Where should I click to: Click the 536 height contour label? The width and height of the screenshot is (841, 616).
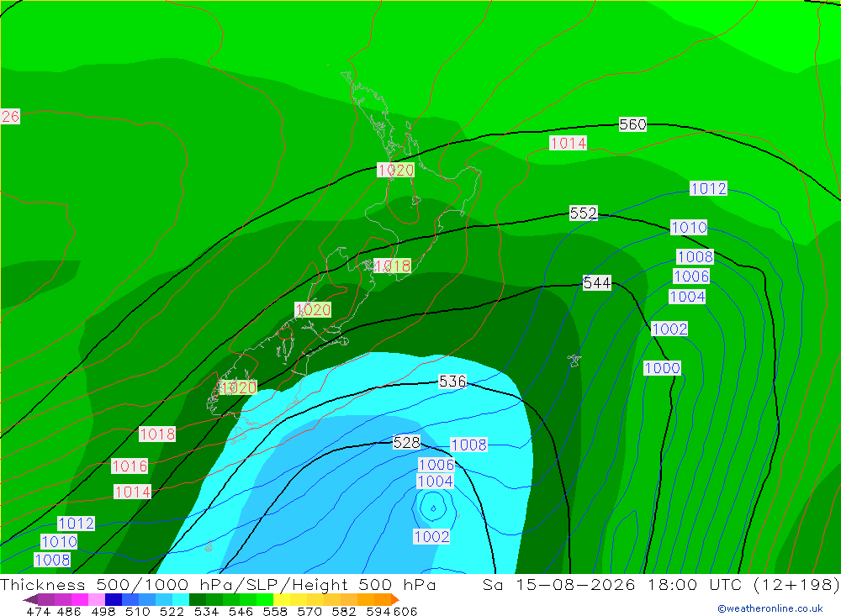[452, 382]
